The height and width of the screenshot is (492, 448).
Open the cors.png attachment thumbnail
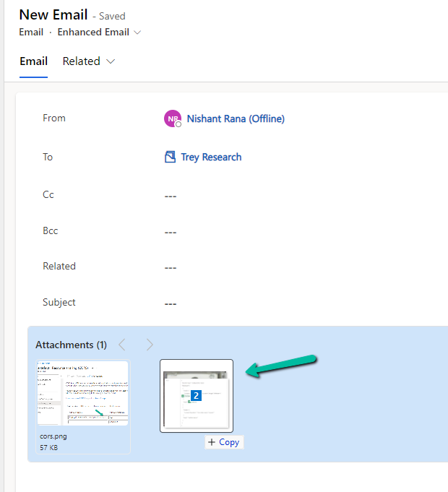point(82,394)
